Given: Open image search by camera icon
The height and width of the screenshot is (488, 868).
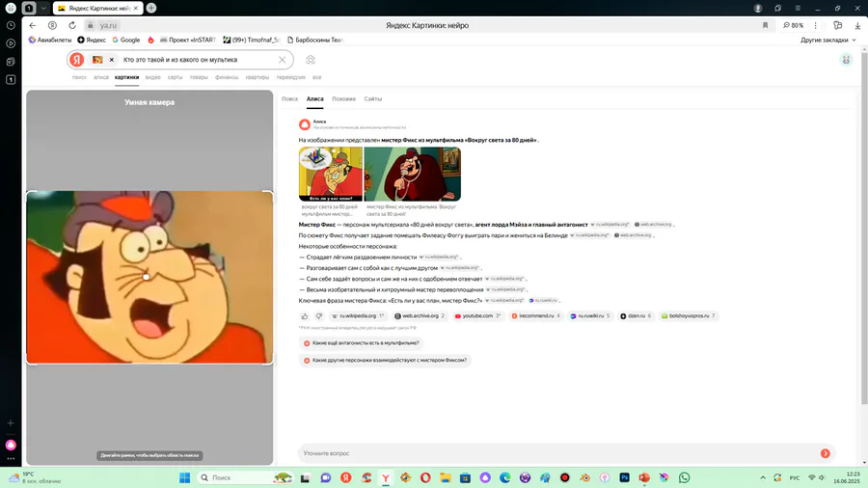Looking at the screenshot, I should pos(311,60).
